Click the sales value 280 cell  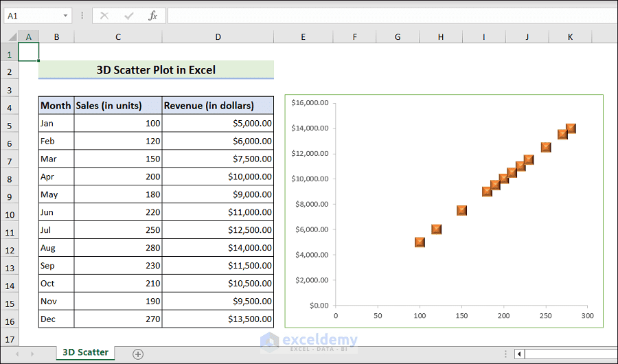(x=118, y=248)
